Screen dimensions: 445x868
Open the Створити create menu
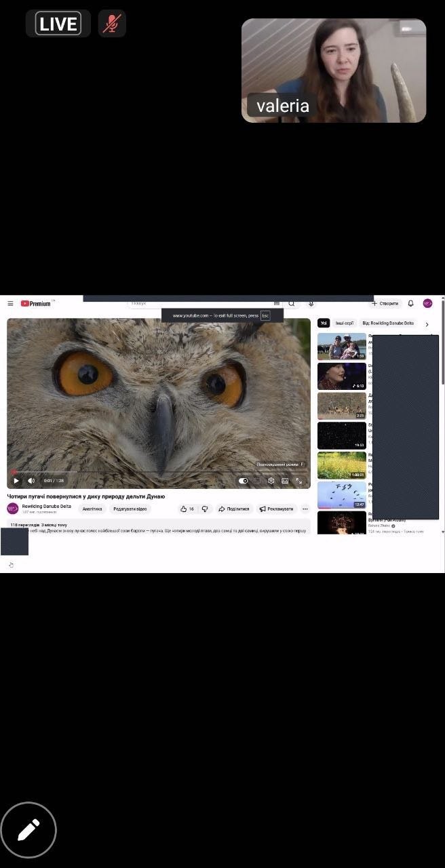pos(385,304)
